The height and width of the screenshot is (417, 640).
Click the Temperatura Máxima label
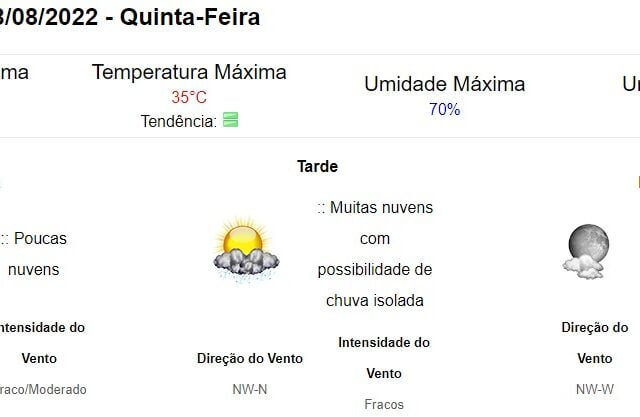(x=189, y=72)
